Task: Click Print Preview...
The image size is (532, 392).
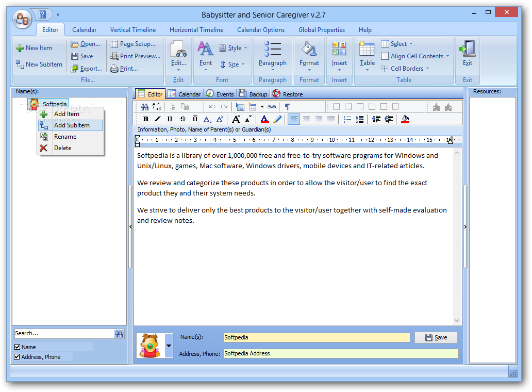Action: (x=136, y=56)
